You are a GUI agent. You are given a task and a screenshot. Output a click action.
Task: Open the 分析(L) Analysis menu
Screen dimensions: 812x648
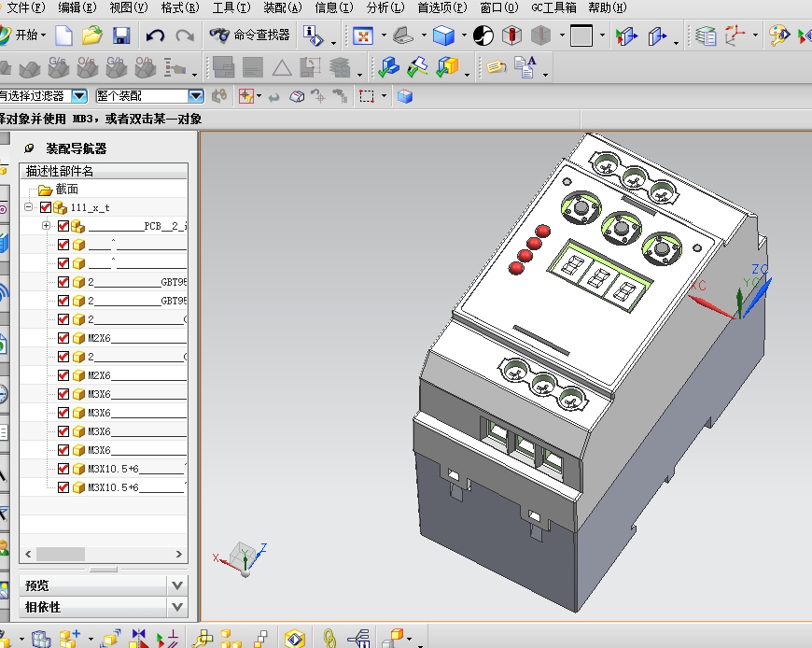(385, 7)
